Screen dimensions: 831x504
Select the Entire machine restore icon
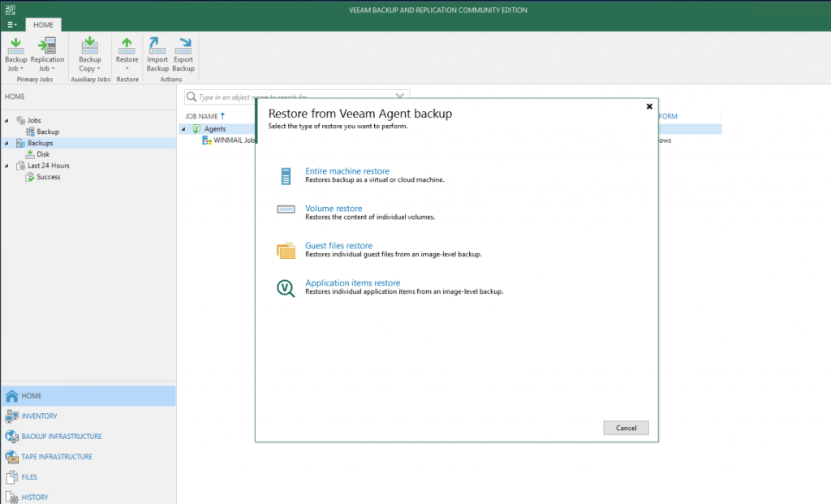pyautogui.click(x=286, y=175)
